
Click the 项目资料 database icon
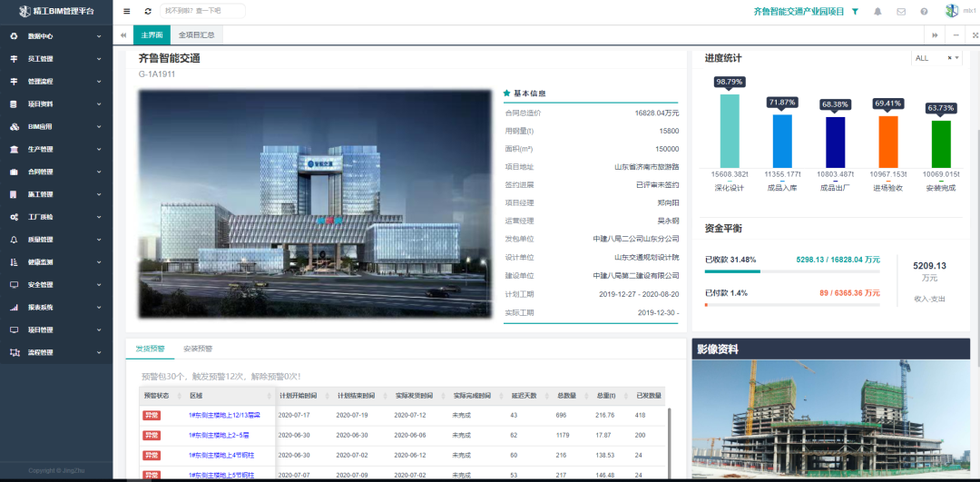tap(14, 103)
